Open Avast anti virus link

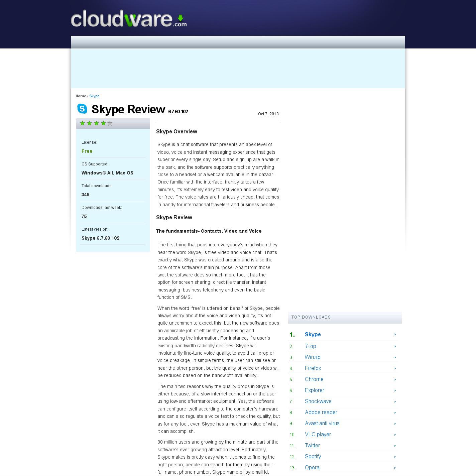point(322,424)
